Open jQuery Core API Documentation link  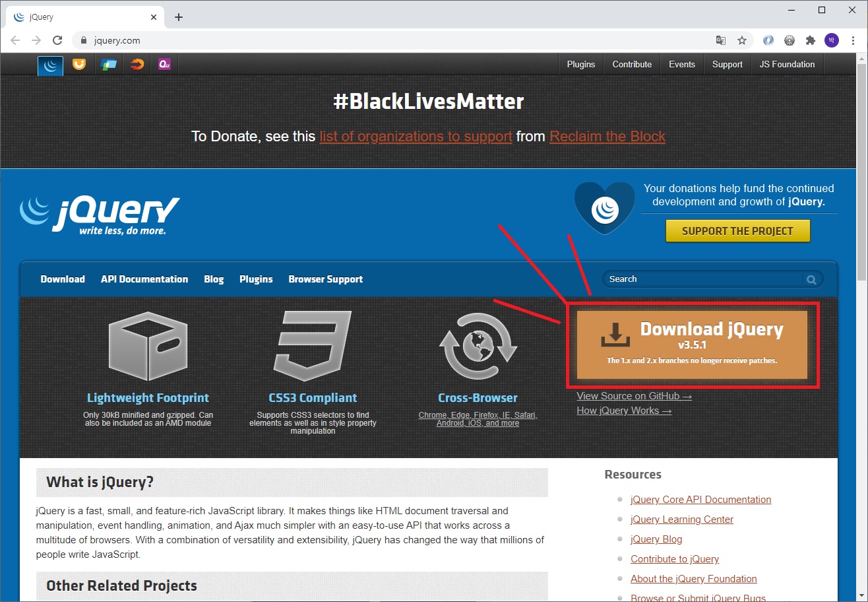[700, 500]
